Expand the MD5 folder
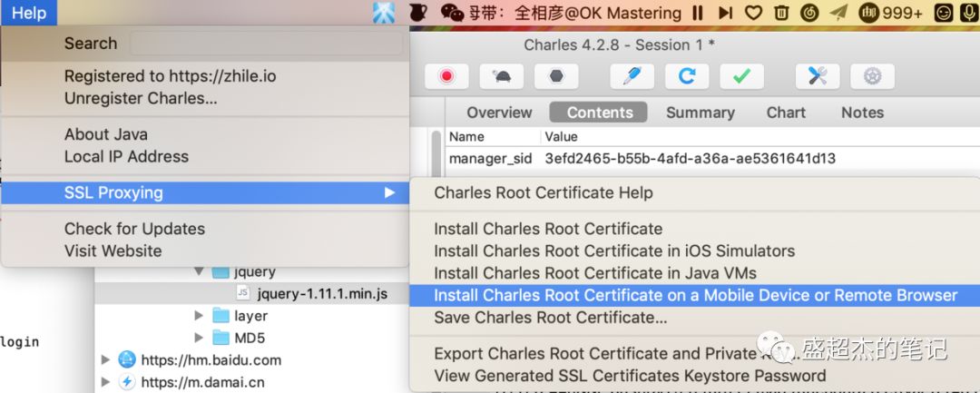980x393 pixels. (x=199, y=338)
